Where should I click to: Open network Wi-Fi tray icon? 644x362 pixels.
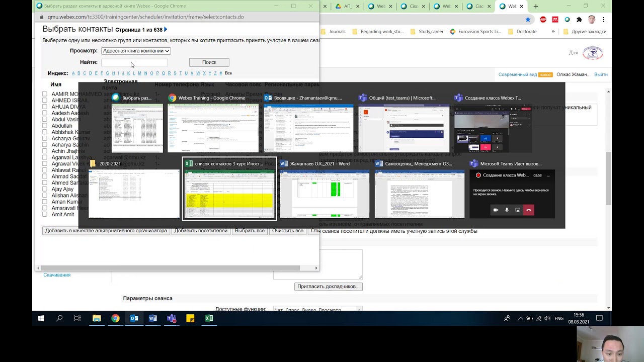coord(539,318)
